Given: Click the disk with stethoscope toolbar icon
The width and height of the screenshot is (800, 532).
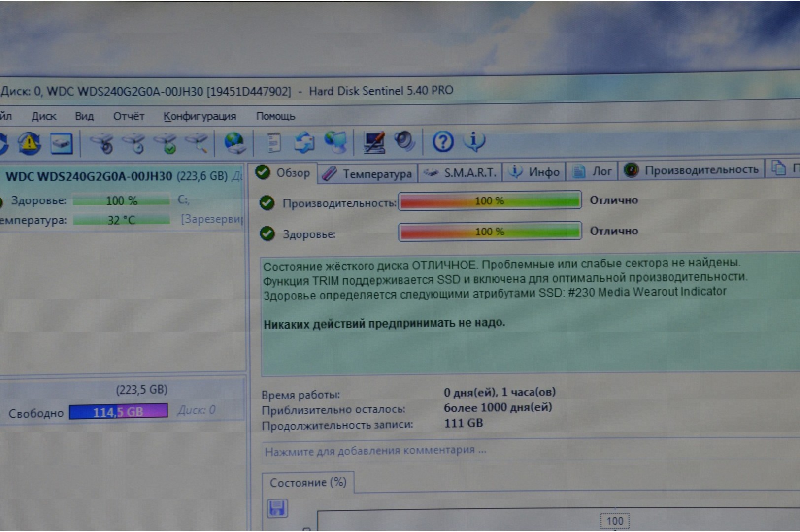Looking at the screenshot, I should 102,143.
